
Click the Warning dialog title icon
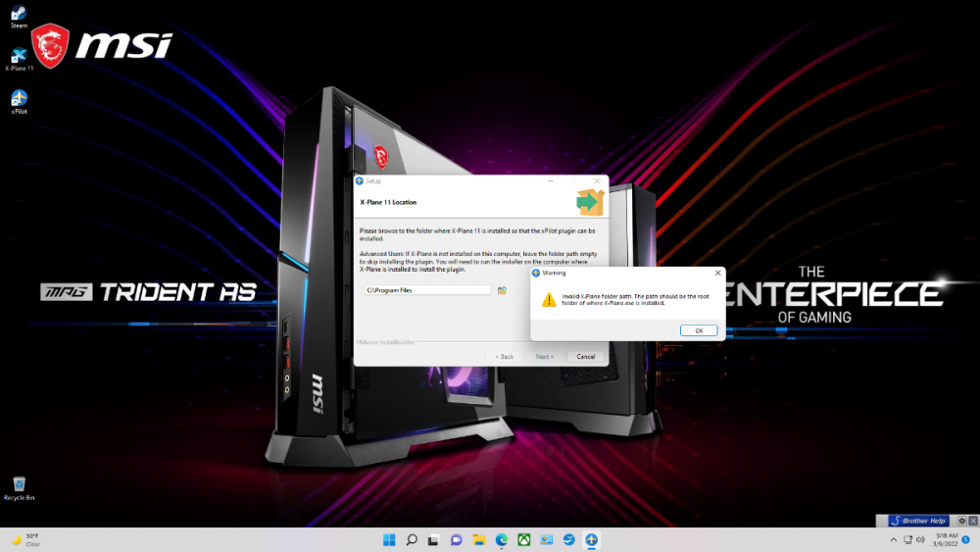pyautogui.click(x=536, y=274)
